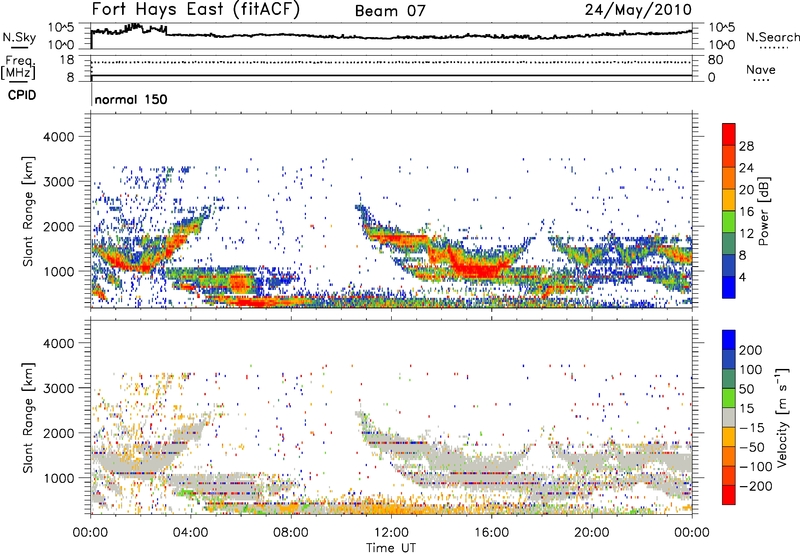
Task: Click the grey band of the Velocity color bar
Action: 729,417
